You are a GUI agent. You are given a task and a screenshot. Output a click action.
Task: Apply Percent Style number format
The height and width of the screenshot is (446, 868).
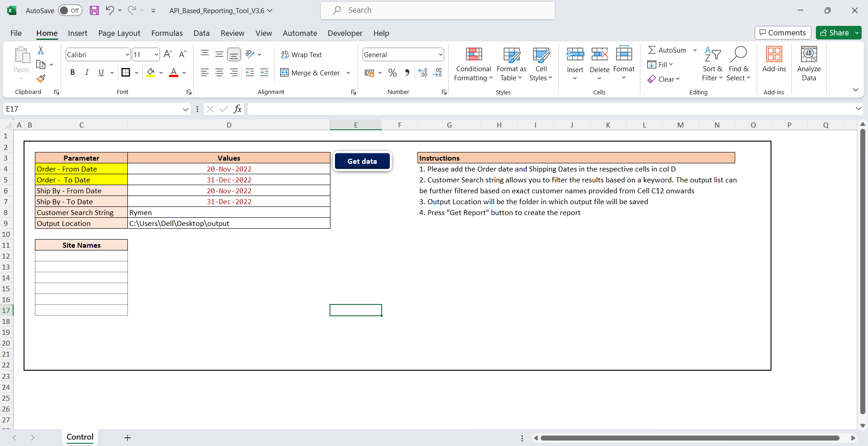pos(393,73)
